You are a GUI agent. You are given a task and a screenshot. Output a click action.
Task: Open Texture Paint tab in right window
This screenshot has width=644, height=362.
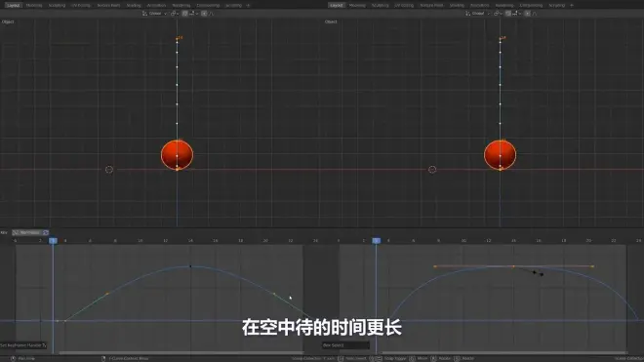(x=431, y=5)
